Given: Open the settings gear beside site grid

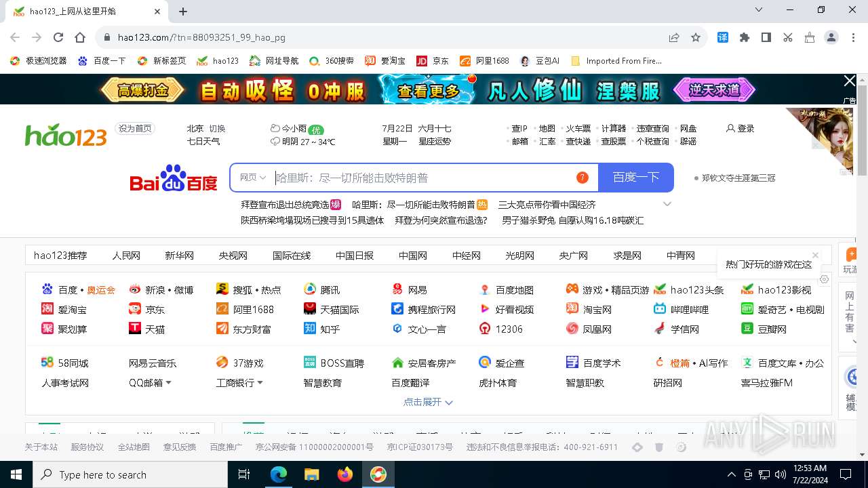Looking at the screenshot, I should pyautogui.click(x=825, y=279).
